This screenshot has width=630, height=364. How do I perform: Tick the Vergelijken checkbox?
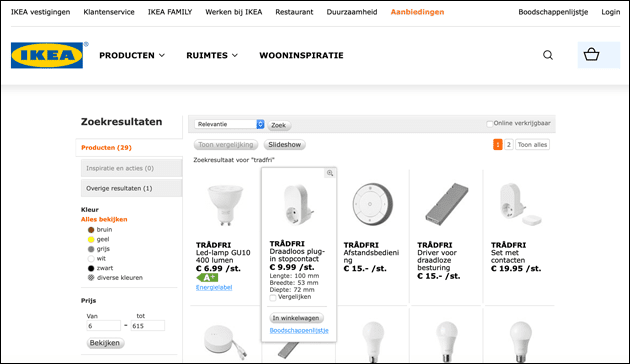273,298
